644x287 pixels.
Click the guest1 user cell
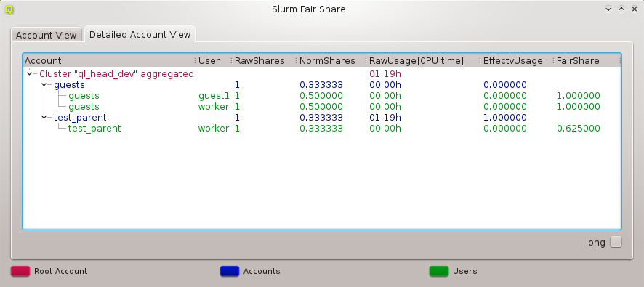pos(214,96)
